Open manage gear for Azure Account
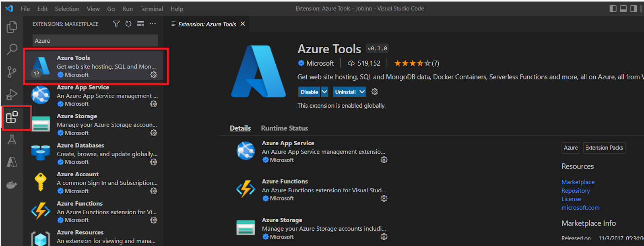 point(154,191)
